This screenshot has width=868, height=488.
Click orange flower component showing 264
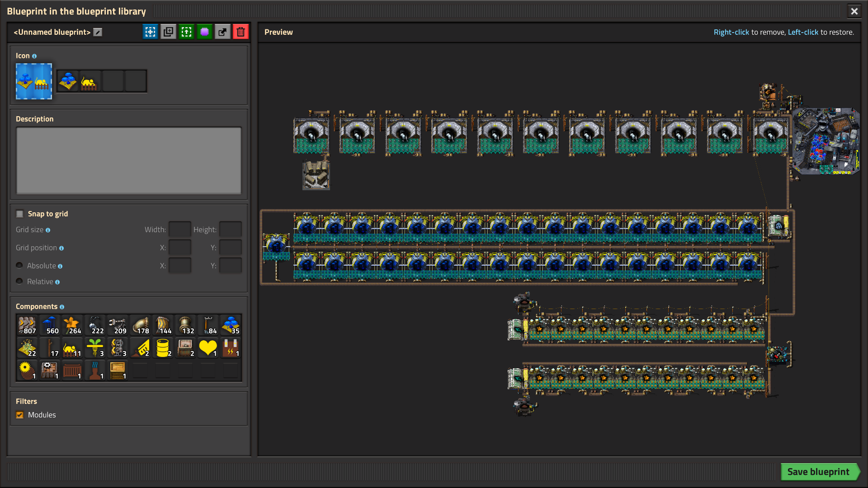coord(72,325)
